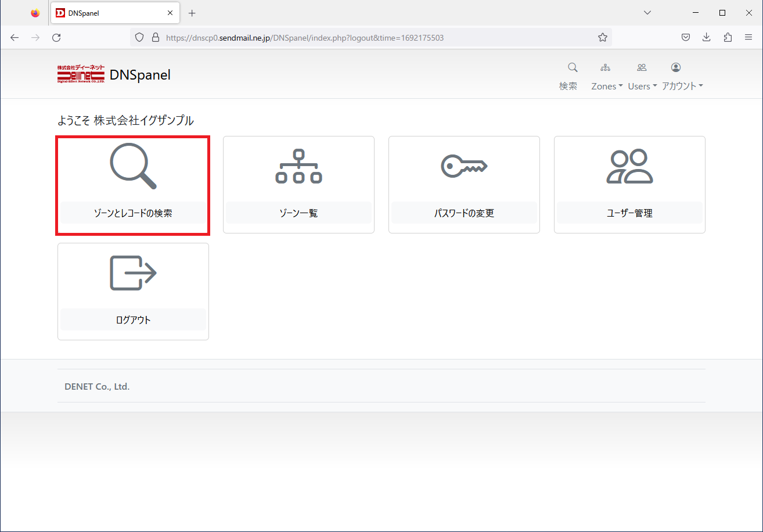Expand the Zones dropdown menu
The image size is (763, 532).
click(x=607, y=86)
